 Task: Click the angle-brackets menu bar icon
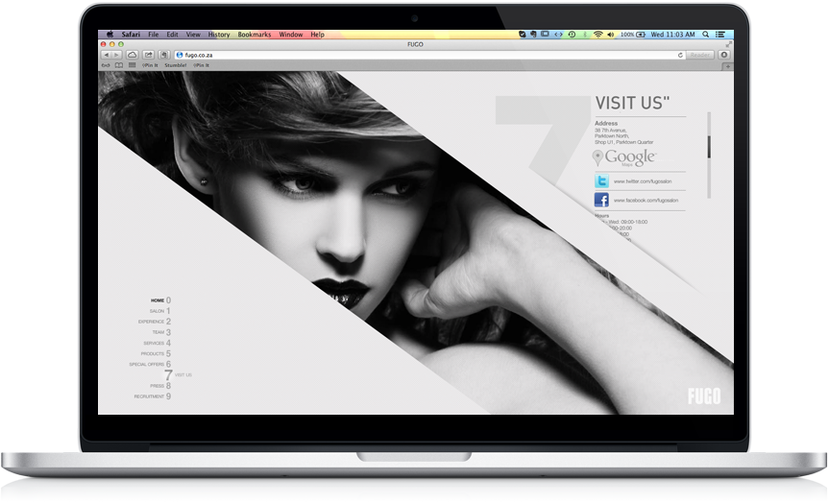[558, 35]
